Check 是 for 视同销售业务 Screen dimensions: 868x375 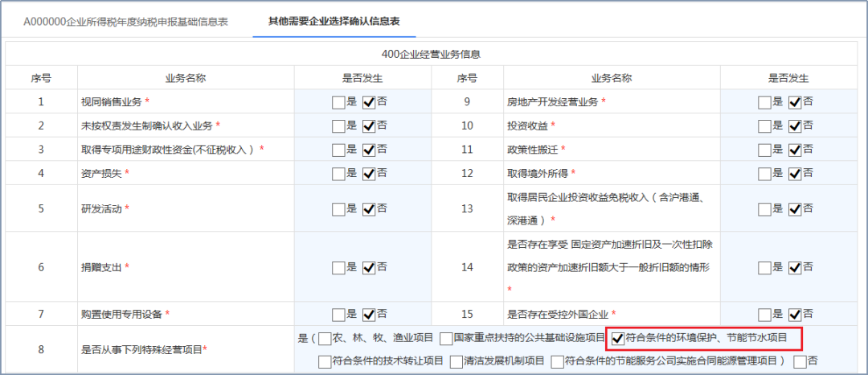click(338, 102)
